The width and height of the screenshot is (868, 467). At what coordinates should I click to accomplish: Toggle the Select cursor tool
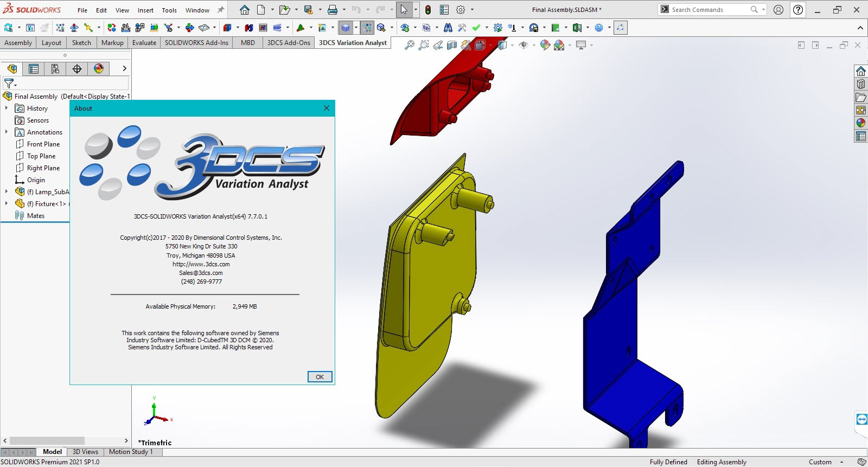point(404,10)
